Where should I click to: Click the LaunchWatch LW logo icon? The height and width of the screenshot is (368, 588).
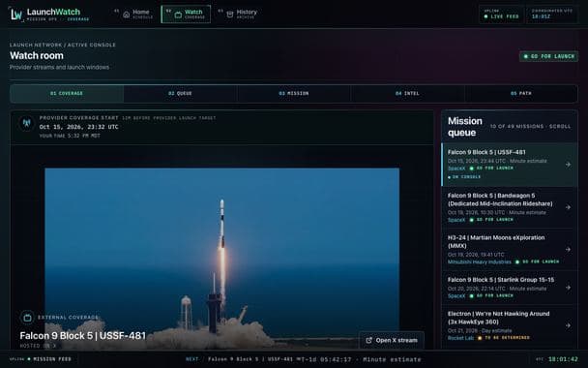click(16, 15)
